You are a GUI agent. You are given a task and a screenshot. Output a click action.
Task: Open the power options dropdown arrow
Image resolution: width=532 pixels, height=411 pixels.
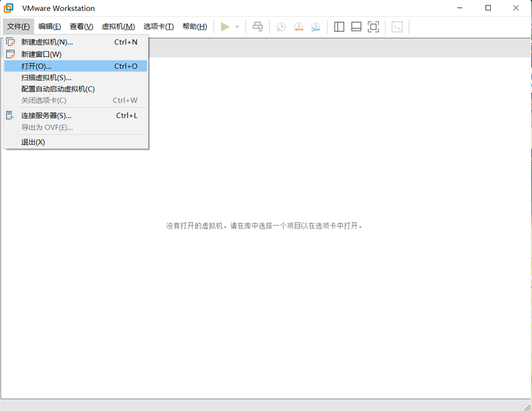[237, 27]
